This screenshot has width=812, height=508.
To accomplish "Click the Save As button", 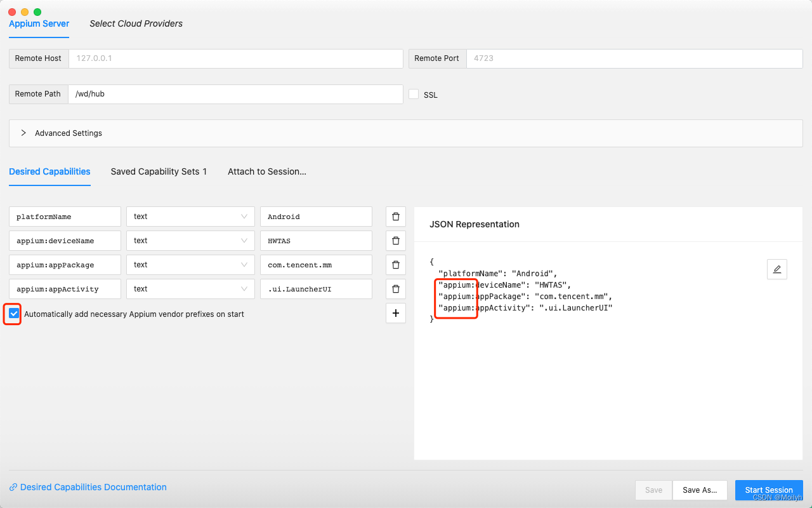I will click(x=700, y=490).
